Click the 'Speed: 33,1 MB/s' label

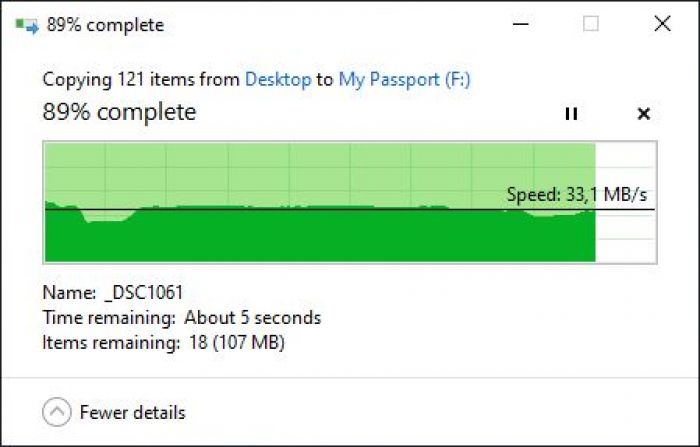pyautogui.click(x=577, y=195)
